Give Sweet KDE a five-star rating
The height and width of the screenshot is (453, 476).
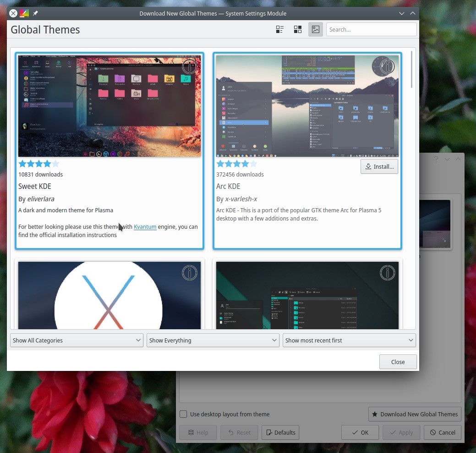pos(55,163)
